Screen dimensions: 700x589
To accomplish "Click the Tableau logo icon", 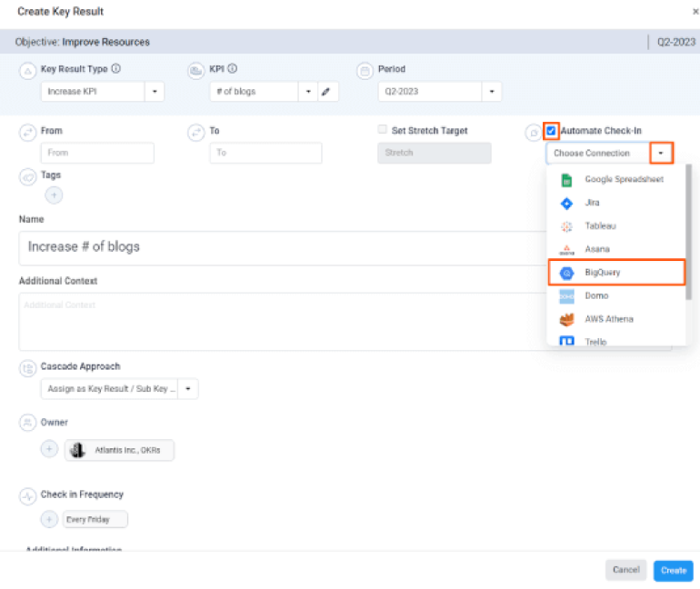I will [566, 226].
